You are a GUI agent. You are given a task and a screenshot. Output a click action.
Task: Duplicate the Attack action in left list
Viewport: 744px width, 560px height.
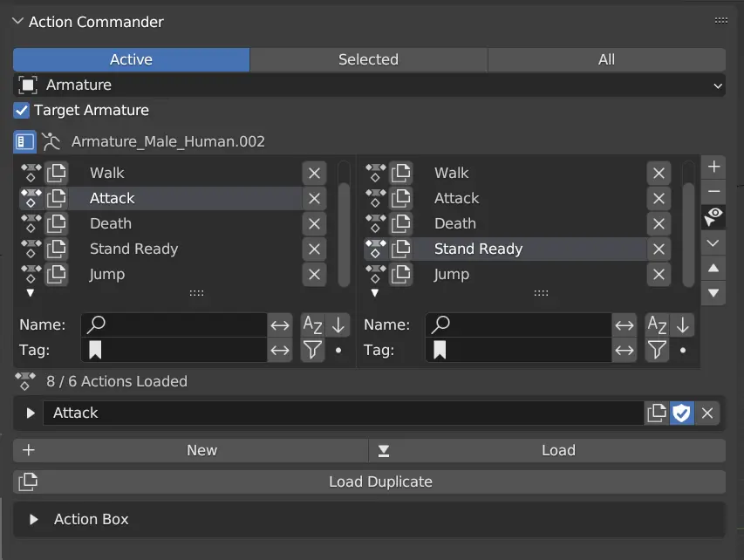pyautogui.click(x=56, y=198)
